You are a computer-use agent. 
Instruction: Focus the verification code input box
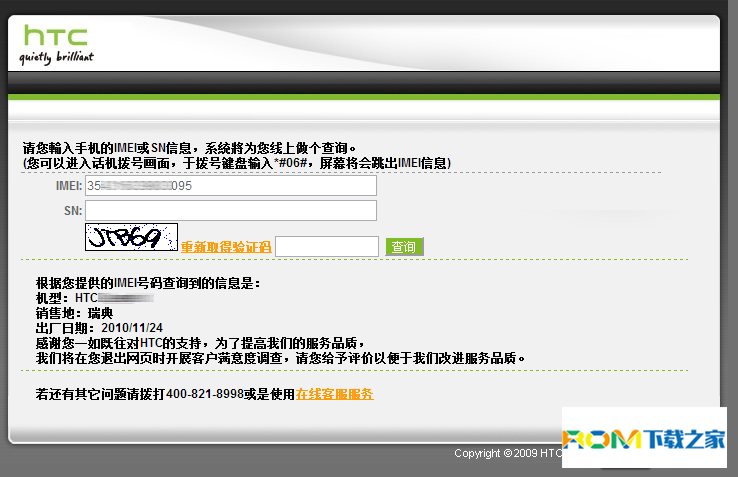tap(327, 246)
